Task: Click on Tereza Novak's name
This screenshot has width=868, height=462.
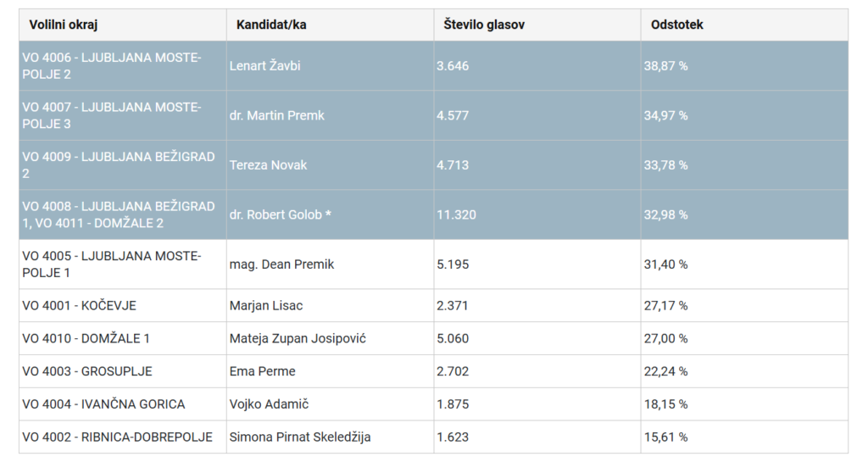Action: pos(268,165)
